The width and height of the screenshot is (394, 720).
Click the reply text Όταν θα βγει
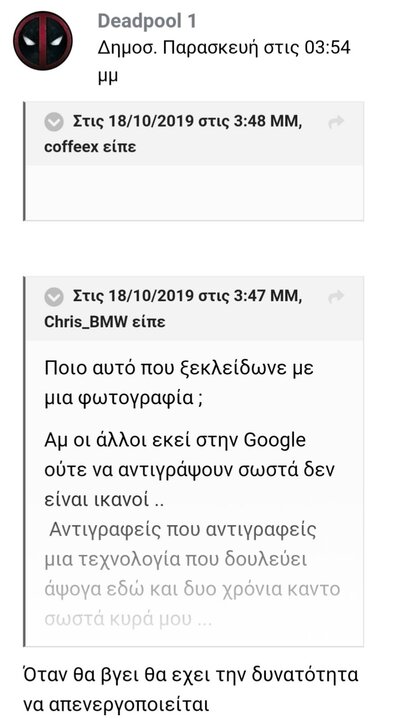88,675
